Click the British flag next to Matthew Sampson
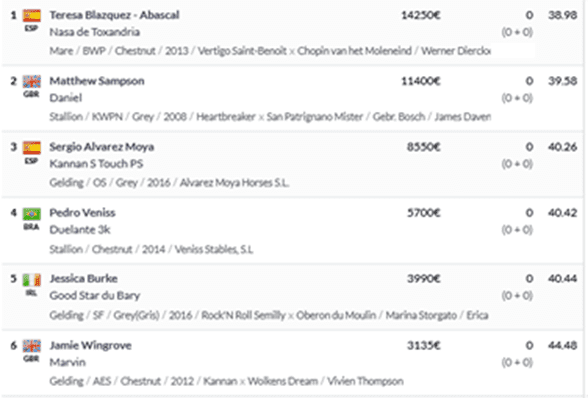The image size is (588, 398). [x=32, y=81]
